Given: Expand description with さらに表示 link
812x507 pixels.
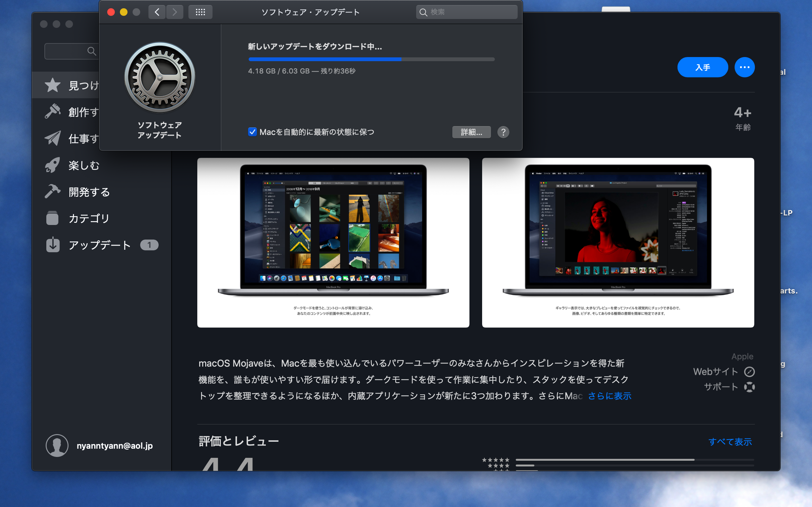Looking at the screenshot, I should coord(609,396).
